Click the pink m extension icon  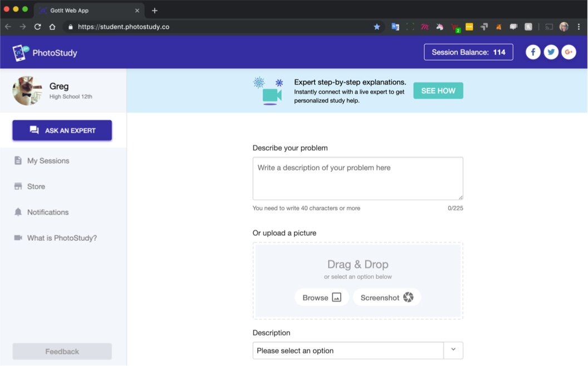(424, 27)
